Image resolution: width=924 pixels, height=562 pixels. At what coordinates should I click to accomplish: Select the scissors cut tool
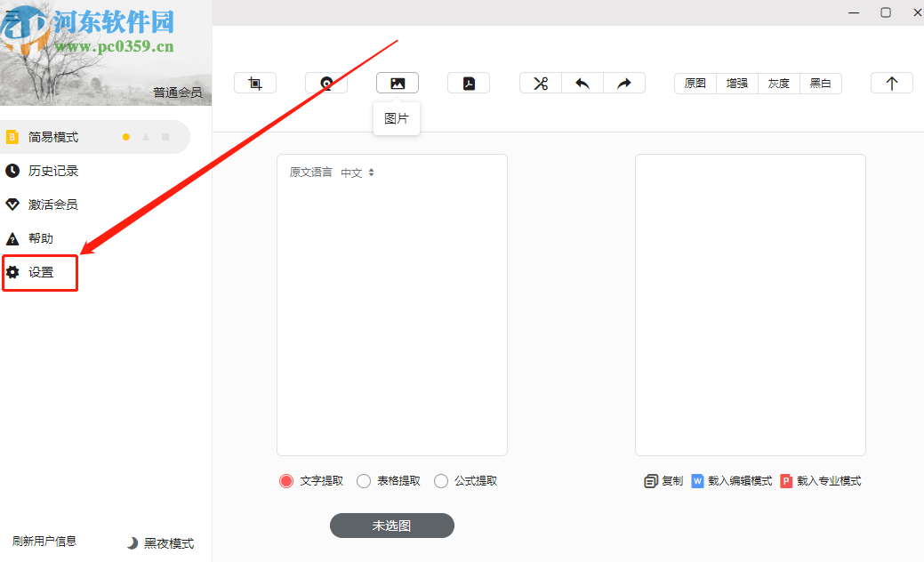540,82
